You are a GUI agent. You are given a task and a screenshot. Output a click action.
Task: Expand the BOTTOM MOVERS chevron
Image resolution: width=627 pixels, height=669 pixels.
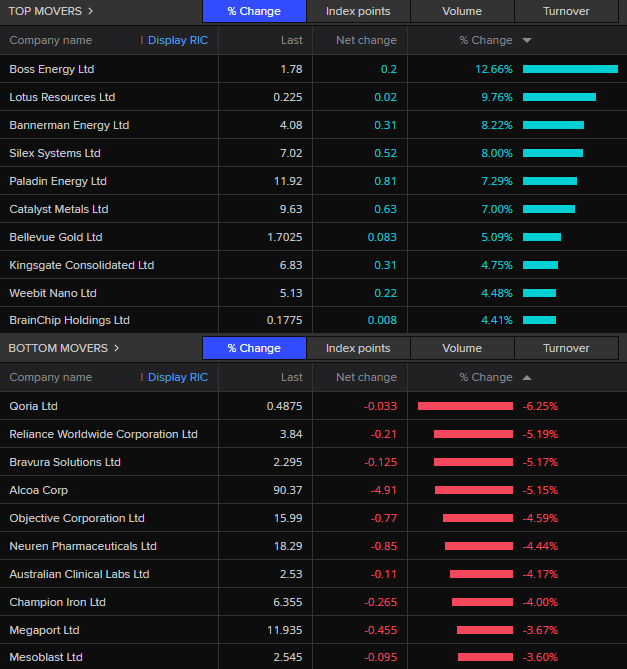pos(116,348)
